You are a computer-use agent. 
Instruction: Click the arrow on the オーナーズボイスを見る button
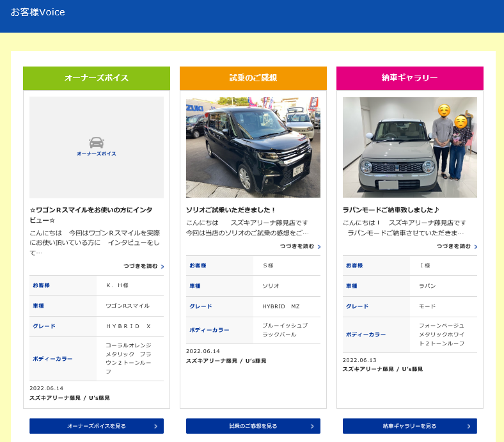click(x=156, y=426)
